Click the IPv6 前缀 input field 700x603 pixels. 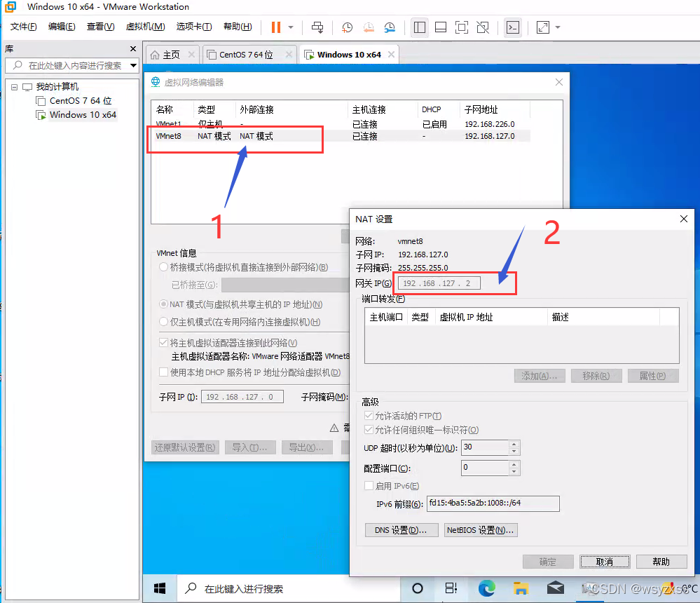(x=493, y=503)
